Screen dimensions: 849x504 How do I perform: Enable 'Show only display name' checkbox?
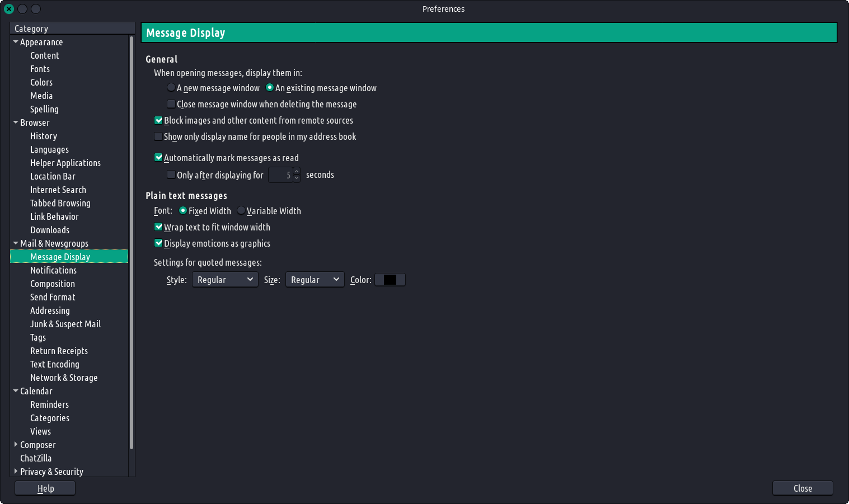tap(158, 136)
